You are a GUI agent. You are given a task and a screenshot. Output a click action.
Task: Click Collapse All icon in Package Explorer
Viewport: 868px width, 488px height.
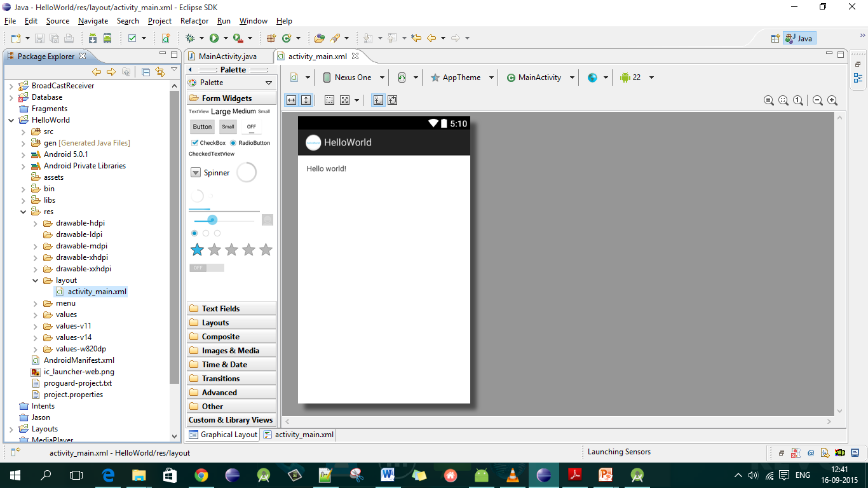(x=146, y=72)
